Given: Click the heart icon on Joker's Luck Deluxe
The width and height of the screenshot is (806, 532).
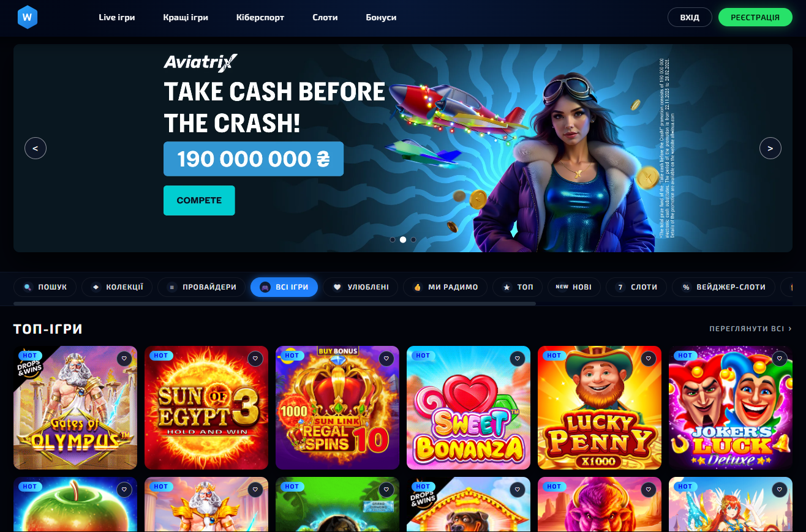Looking at the screenshot, I should [780, 359].
